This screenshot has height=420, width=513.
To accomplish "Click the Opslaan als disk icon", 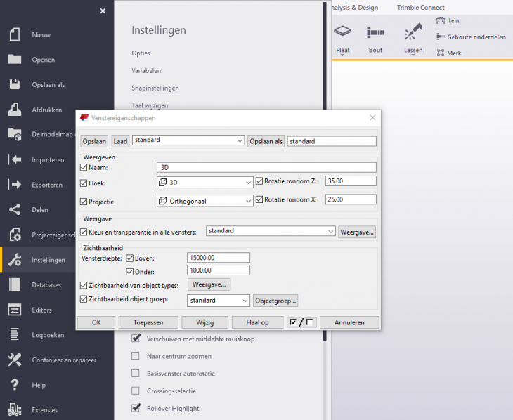I will tap(15, 84).
